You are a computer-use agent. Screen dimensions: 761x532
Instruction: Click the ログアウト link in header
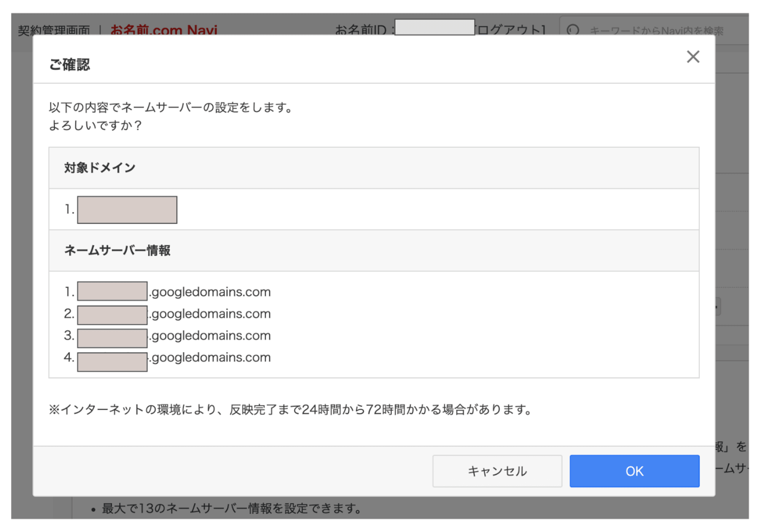pyautogui.click(x=511, y=30)
